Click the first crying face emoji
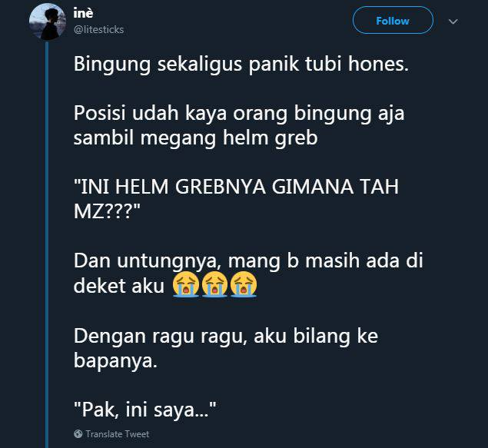The image size is (488, 448). (186, 284)
